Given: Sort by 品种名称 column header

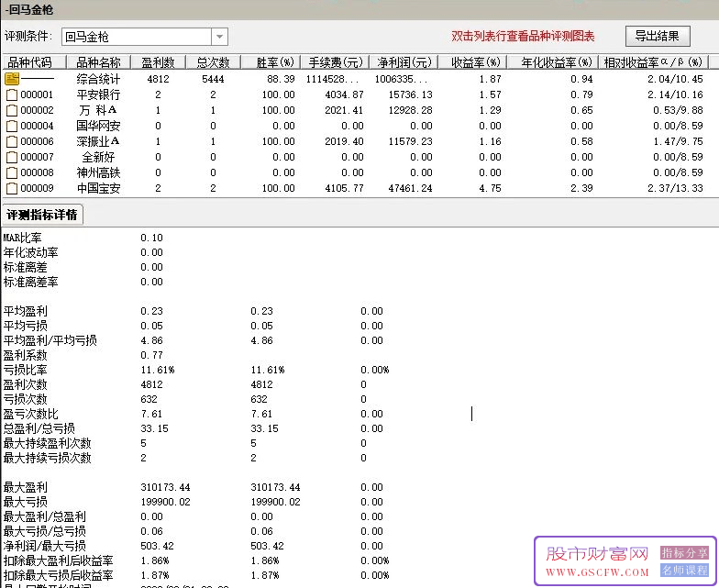Looking at the screenshot, I should 98,62.
